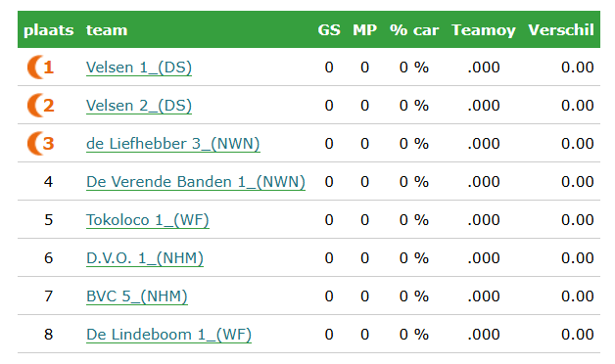Select the Tokoloco 1_(WF) team link
Image resolution: width=615 pixels, height=364 pixels.
click(148, 220)
